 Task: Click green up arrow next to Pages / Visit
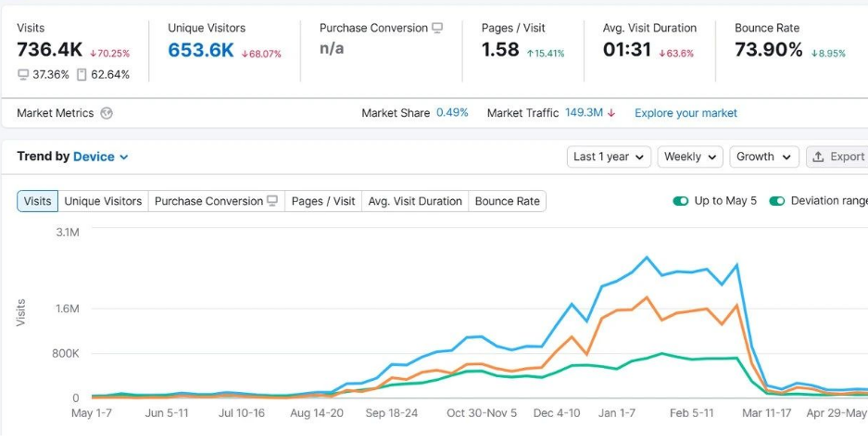(530, 54)
